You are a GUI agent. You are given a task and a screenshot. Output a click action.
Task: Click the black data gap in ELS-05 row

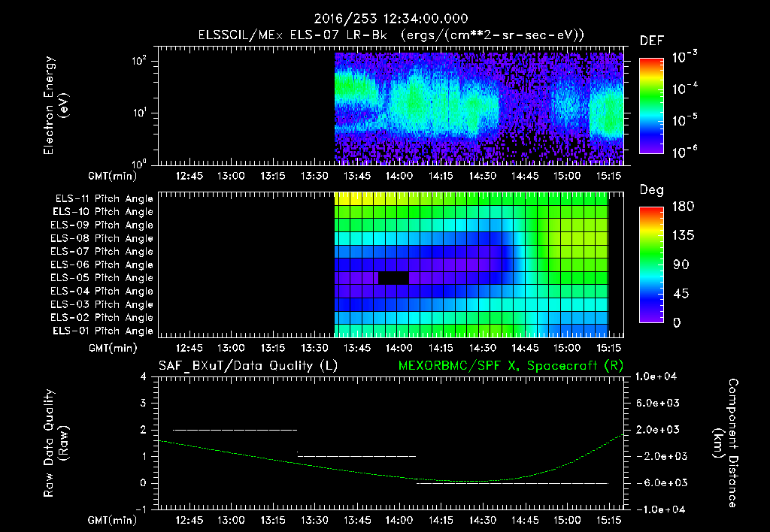pos(393,278)
